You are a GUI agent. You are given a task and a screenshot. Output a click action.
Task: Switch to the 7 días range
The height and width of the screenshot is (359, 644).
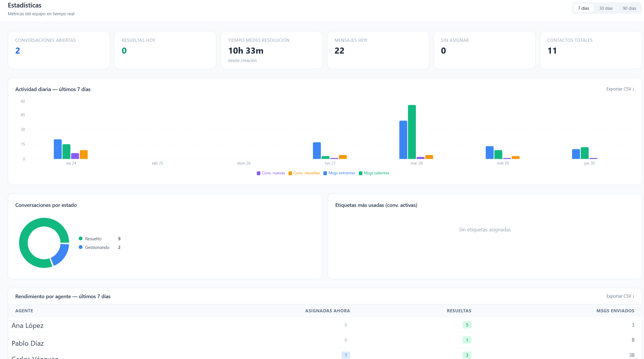(x=583, y=8)
